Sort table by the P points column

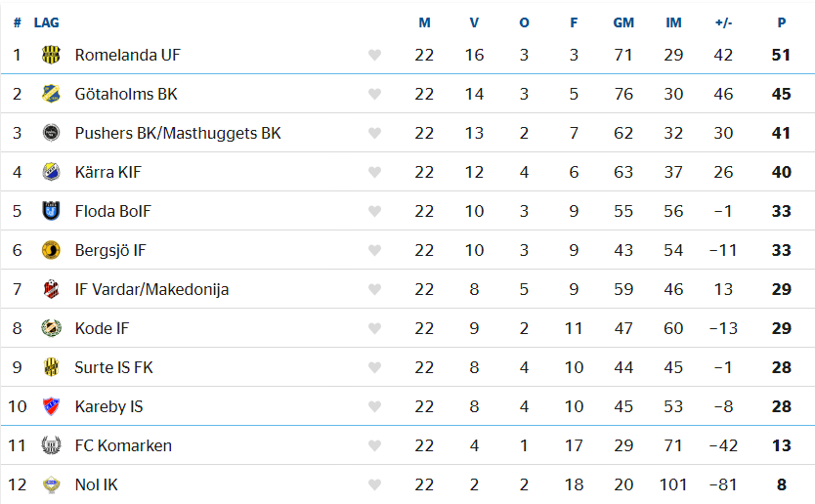[x=781, y=22]
